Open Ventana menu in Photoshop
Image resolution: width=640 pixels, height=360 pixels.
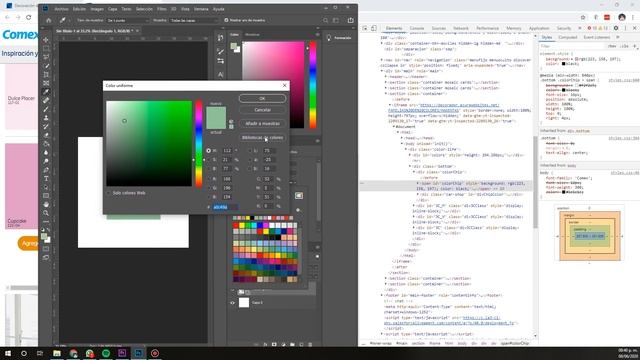(201, 9)
